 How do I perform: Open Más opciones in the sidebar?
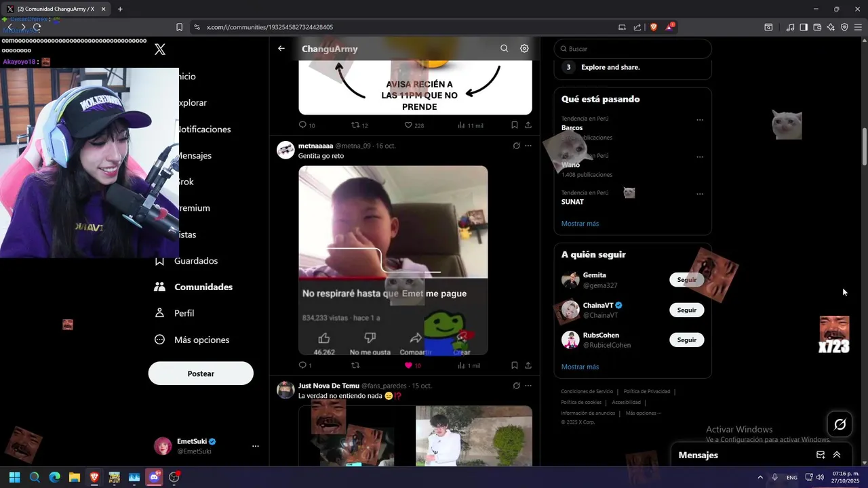[192, 340]
